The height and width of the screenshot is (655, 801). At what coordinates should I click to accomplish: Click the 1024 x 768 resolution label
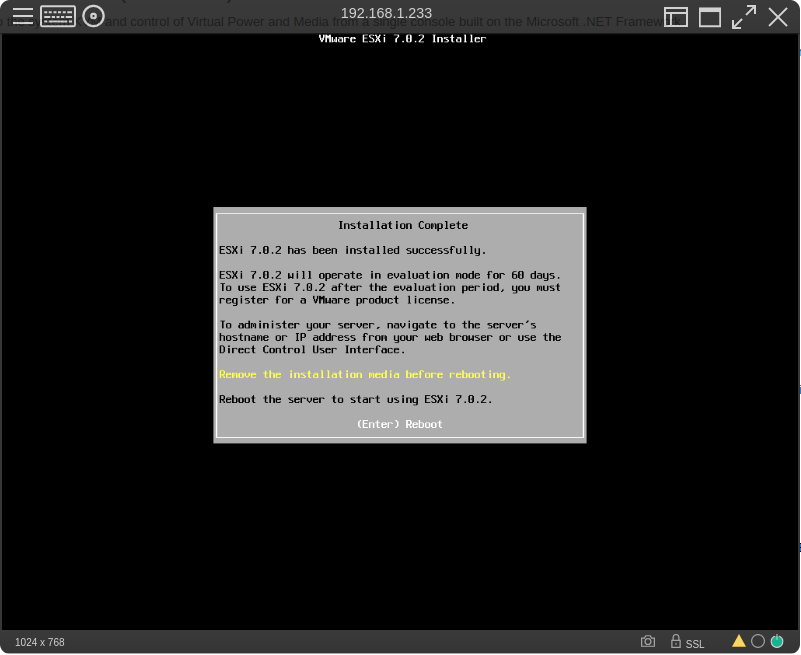[40, 642]
